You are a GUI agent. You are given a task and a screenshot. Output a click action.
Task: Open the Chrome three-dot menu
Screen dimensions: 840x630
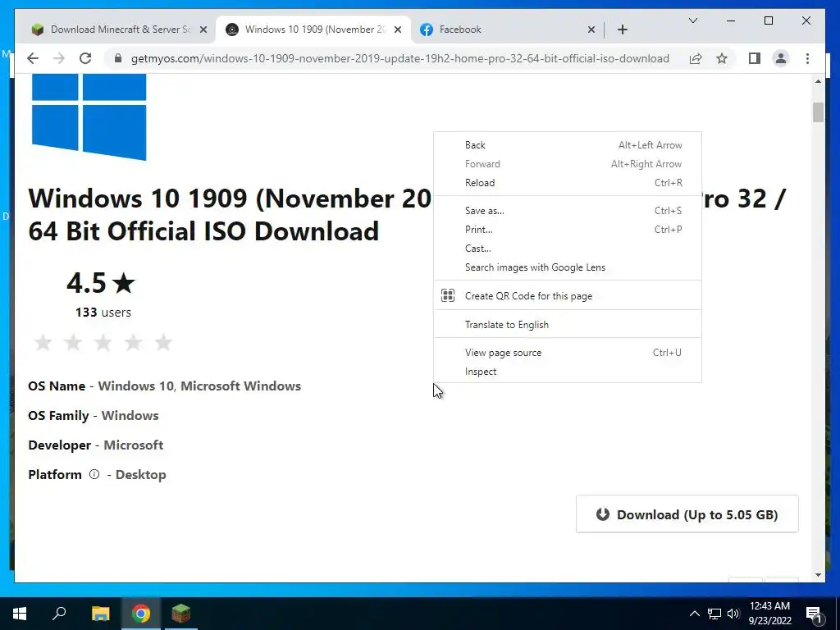point(807,58)
